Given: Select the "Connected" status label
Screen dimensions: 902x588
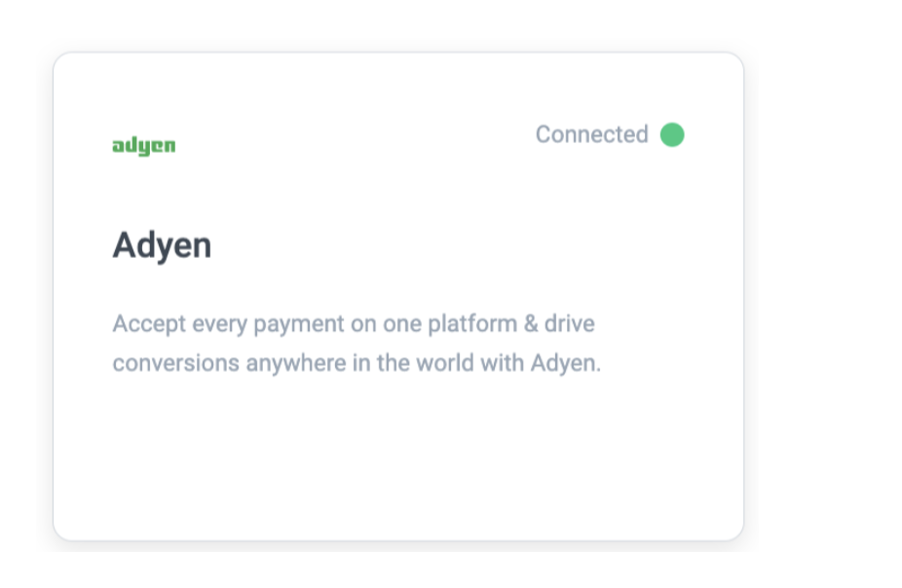Looking at the screenshot, I should pos(591,134).
